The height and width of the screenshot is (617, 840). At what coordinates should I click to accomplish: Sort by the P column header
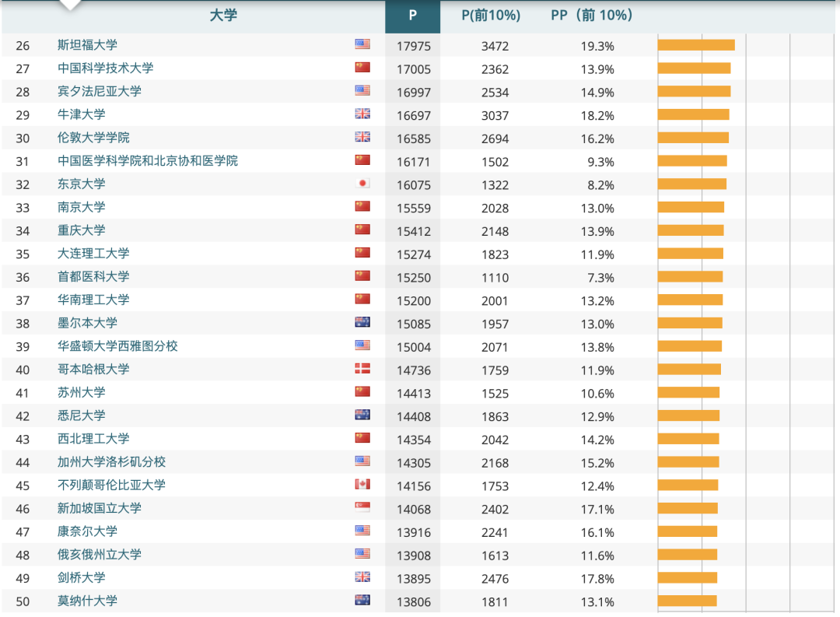tap(412, 16)
